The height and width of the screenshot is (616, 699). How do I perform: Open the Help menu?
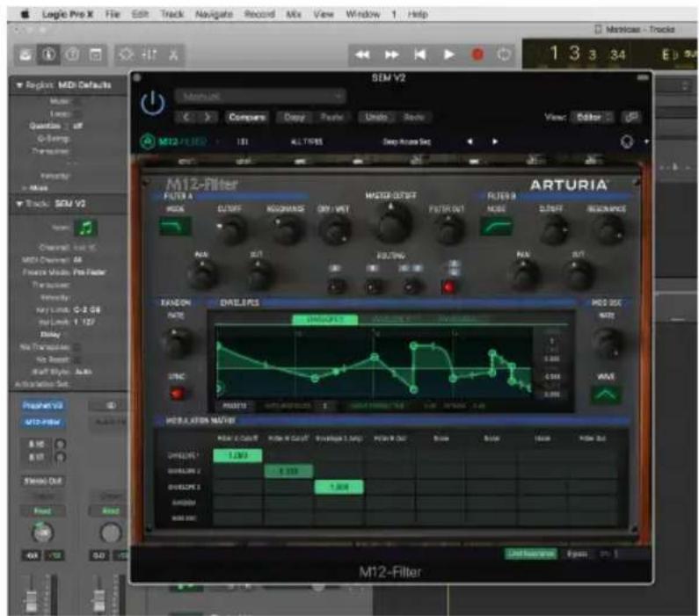tap(418, 14)
